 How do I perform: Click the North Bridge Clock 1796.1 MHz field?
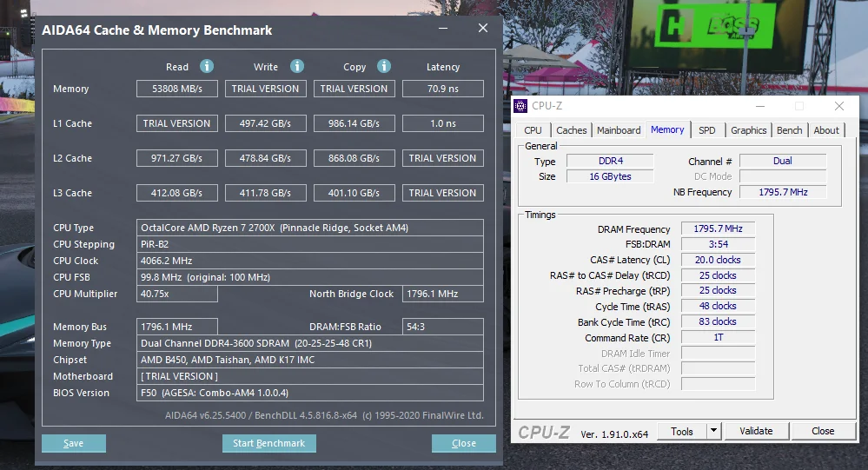pyautogui.click(x=443, y=294)
